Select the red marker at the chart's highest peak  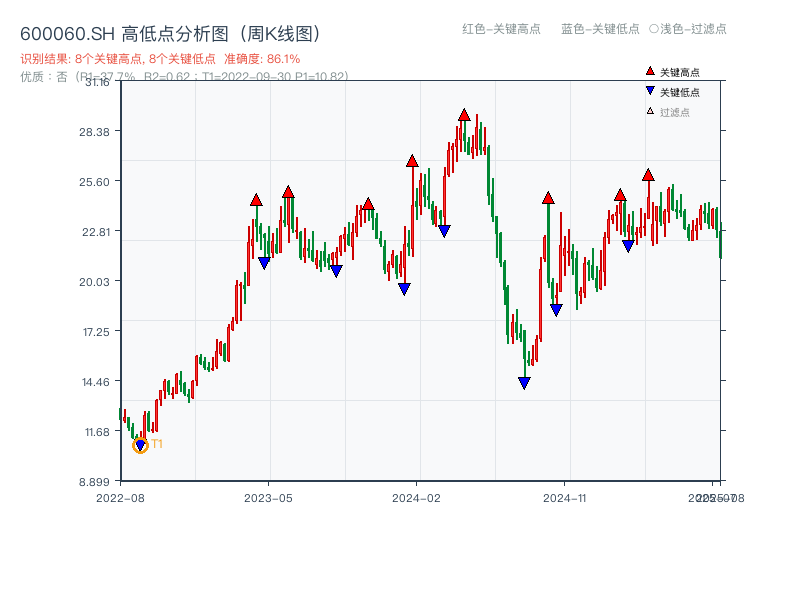click(x=464, y=115)
